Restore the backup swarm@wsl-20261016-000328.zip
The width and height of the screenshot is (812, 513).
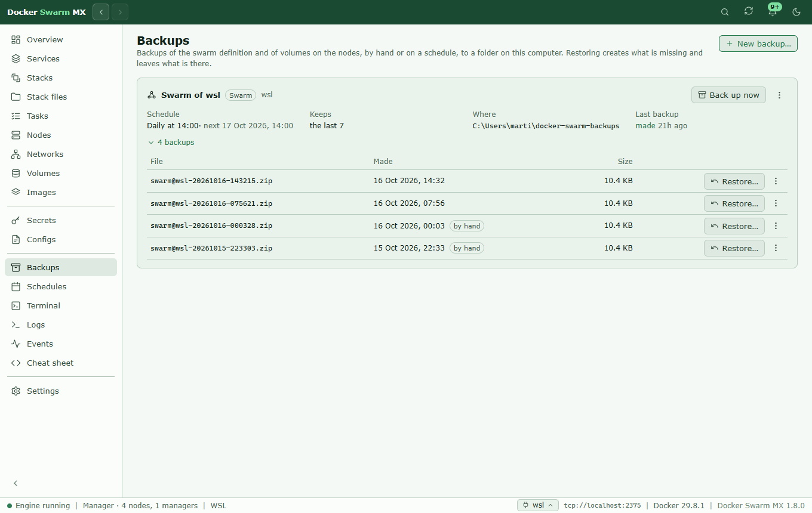click(734, 226)
